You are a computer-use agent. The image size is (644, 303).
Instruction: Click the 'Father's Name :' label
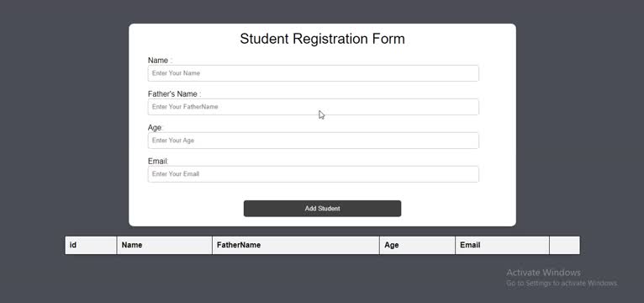tap(175, 94)
